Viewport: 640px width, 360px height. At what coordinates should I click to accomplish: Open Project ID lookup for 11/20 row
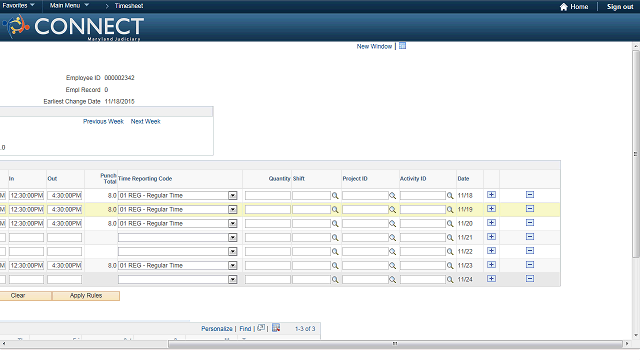(x=393, y=224)
